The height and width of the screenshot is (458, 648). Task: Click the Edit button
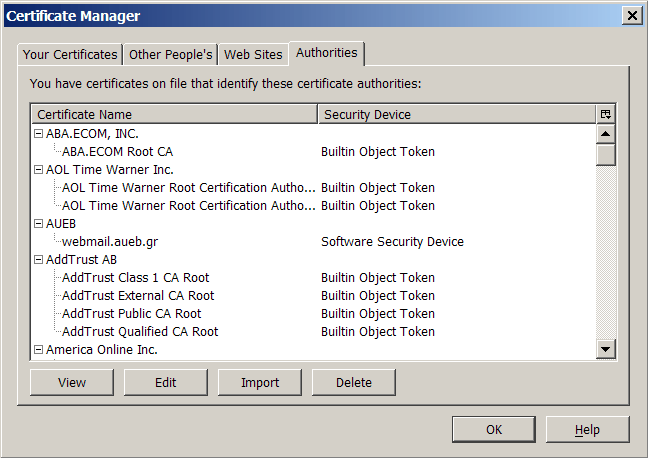coord(166,382)
